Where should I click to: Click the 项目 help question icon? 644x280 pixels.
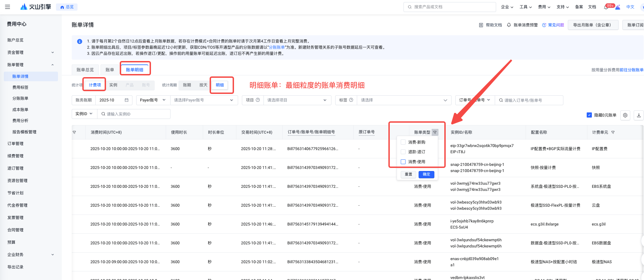(258, 100)
